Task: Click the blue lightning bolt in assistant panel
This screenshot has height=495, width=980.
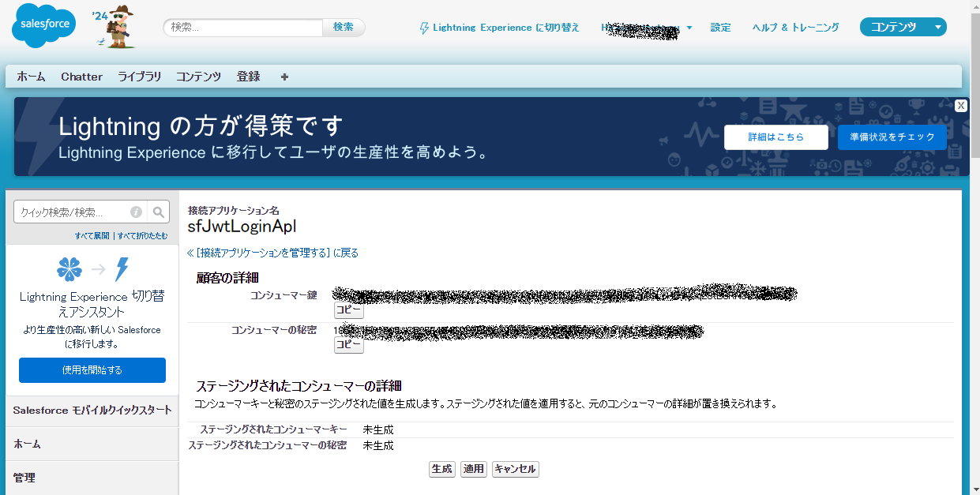Action: (x=121, y=269)
